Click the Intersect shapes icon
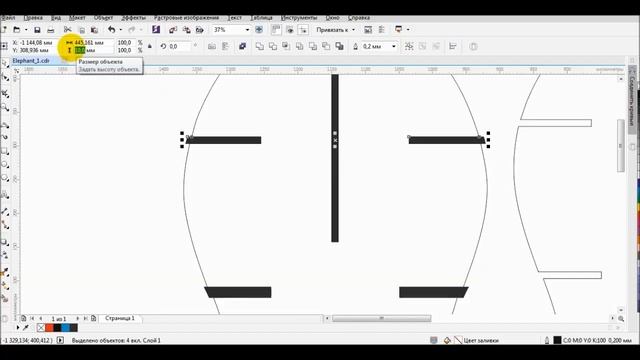640x360 pixels. [x=286, y=47]
